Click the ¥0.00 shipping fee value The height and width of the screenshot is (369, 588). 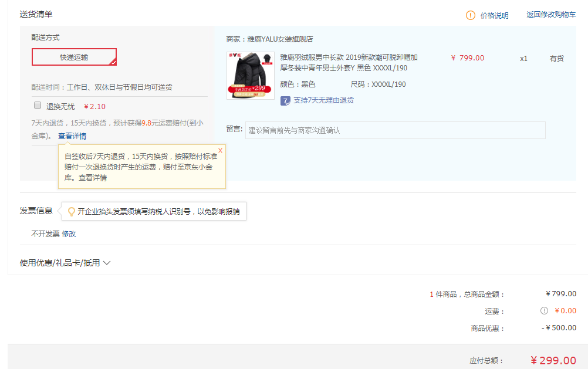tap(565, 310)
